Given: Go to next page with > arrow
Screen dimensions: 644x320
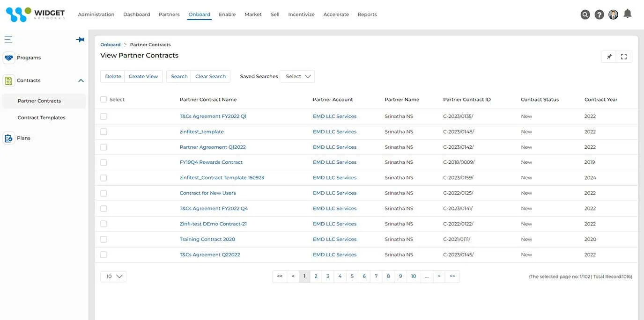Looking at the screenshot, I should coord(439,276).
